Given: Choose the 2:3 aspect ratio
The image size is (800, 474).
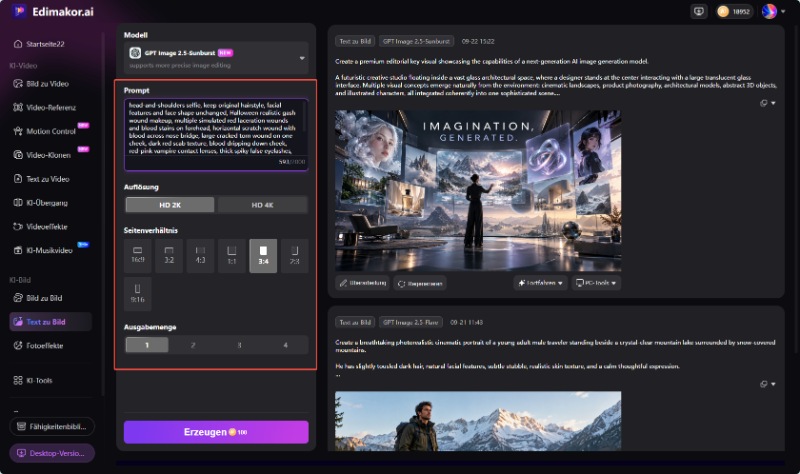Looking at the screenshot, I should [x=294, y=256].
